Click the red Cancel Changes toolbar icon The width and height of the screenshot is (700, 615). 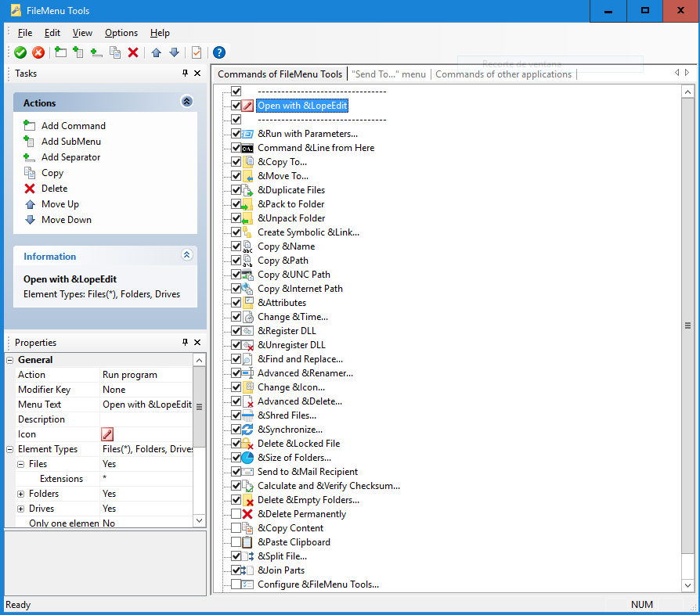pos(38,52)
